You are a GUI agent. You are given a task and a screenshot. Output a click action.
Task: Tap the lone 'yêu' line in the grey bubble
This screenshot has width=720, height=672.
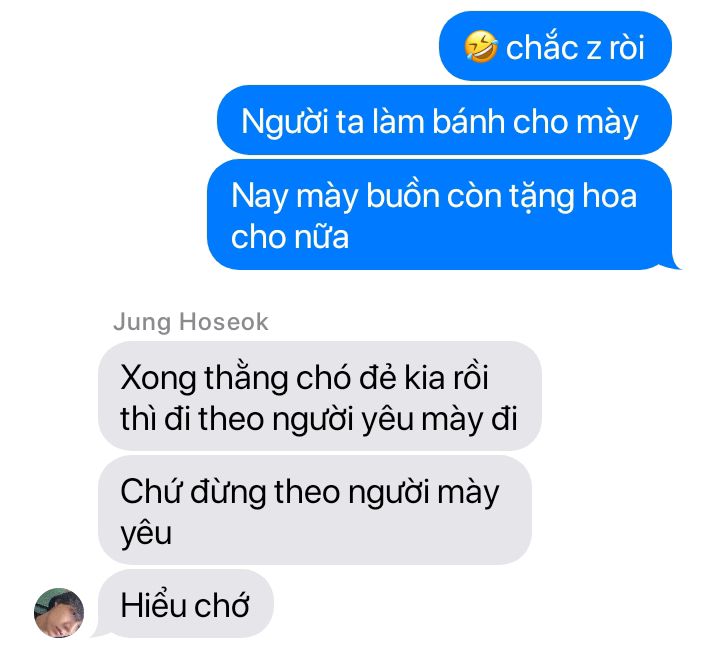(x=146, y=534)
